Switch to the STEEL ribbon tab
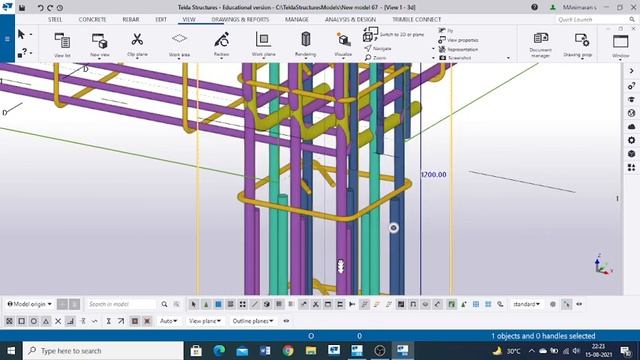 [55, 19]
